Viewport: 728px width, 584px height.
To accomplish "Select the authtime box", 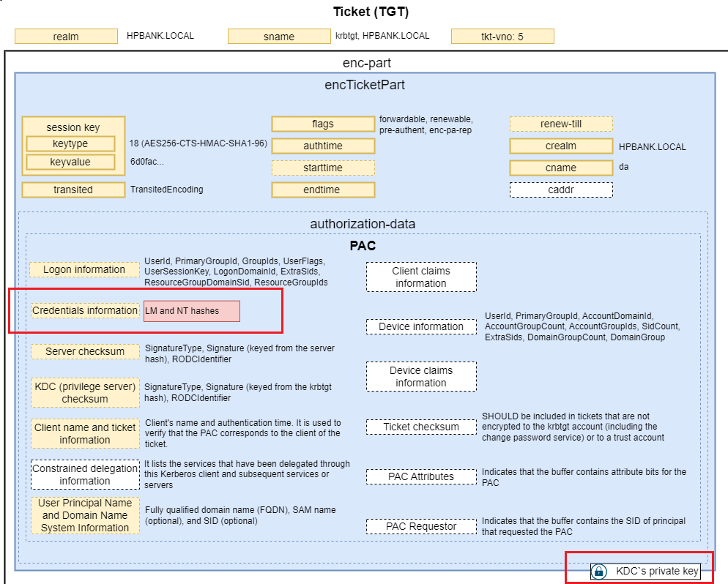I will click(323, 146).
